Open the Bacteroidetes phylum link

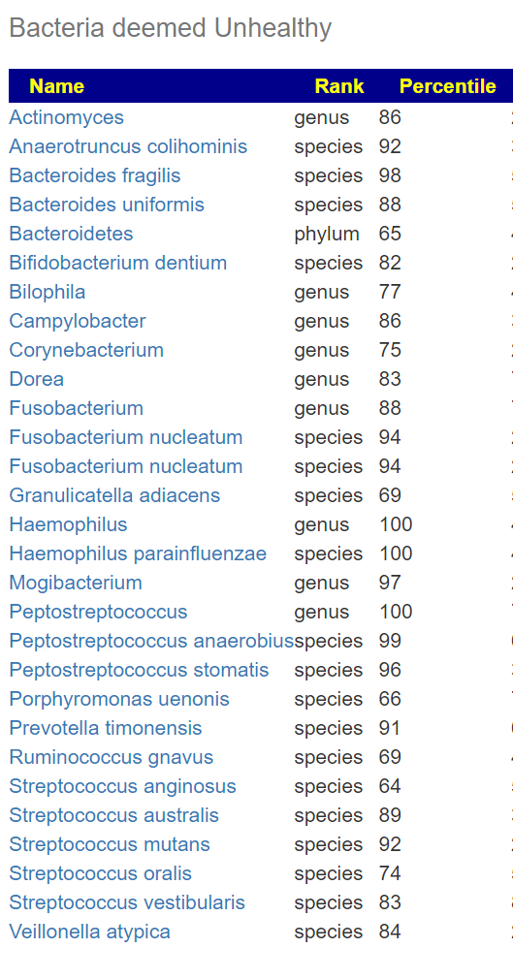click(x=71, y=234)
